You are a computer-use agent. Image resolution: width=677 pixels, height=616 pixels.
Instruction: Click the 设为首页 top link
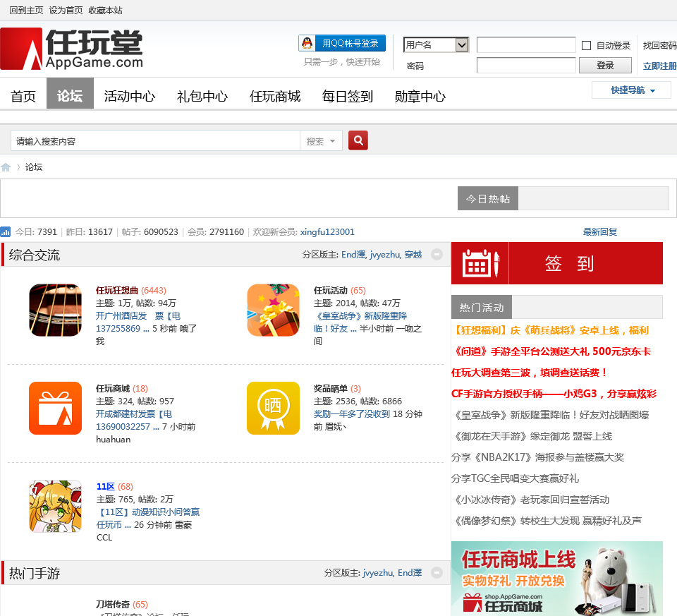coord(66,10)
